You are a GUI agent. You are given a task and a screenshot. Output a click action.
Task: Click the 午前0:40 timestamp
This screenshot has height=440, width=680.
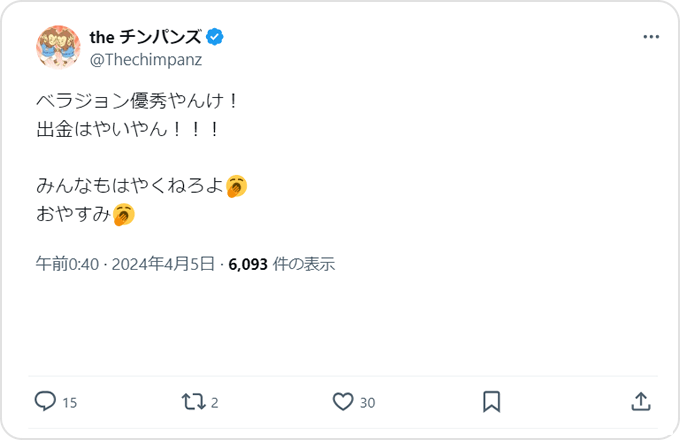tap(68, 265)
